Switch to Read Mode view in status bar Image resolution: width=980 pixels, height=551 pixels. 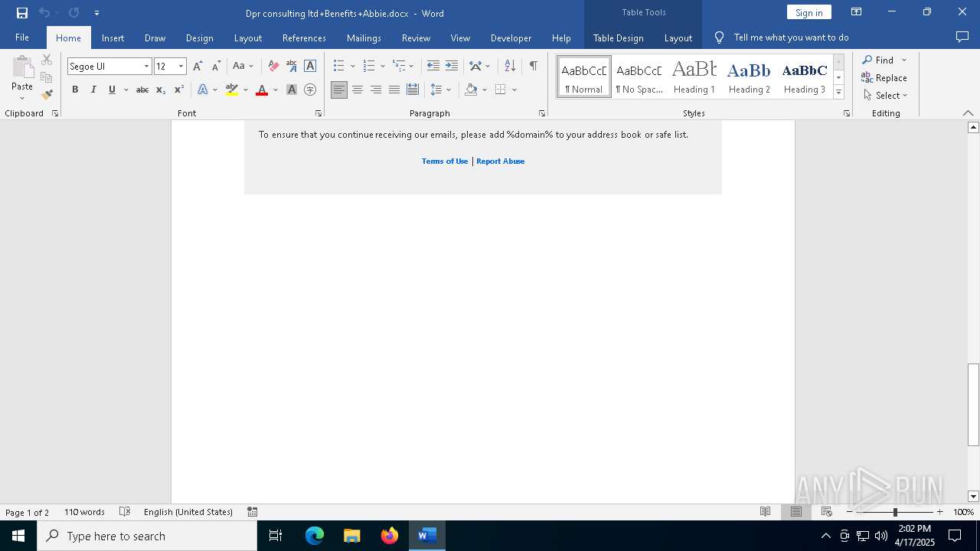point(765,512)
